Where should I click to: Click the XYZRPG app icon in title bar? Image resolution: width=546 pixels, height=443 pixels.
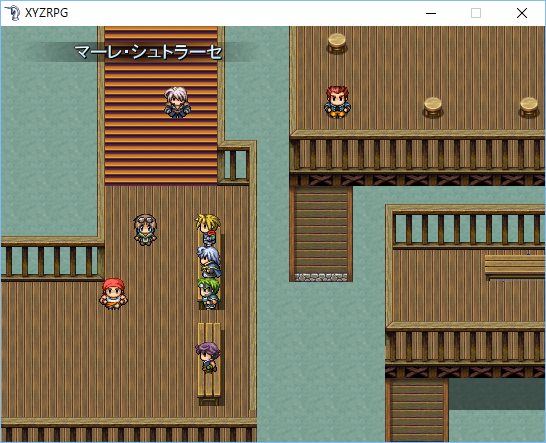click(x=12, y=13)
